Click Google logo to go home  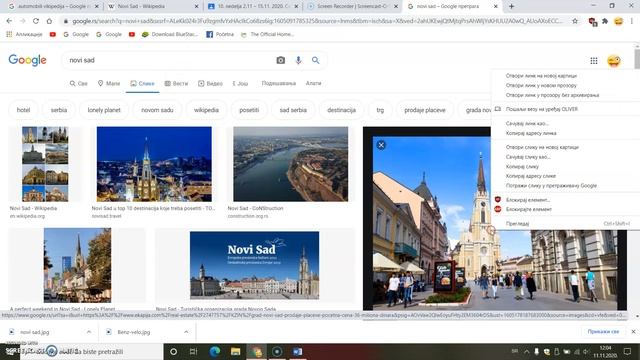click(27, 60)
